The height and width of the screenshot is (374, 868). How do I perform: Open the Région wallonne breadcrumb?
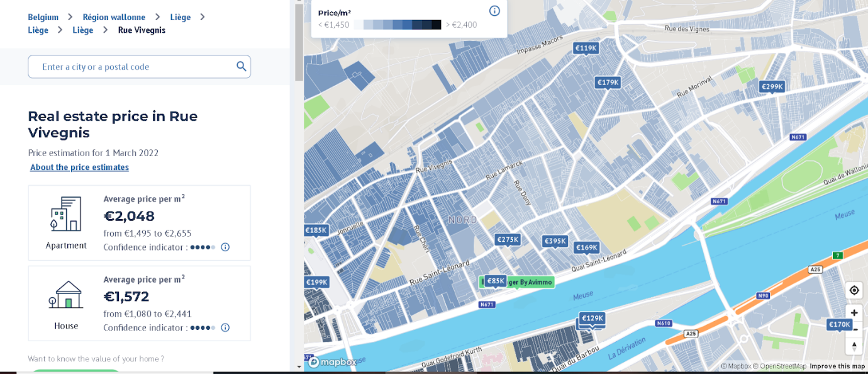click(x=114, y=17)
